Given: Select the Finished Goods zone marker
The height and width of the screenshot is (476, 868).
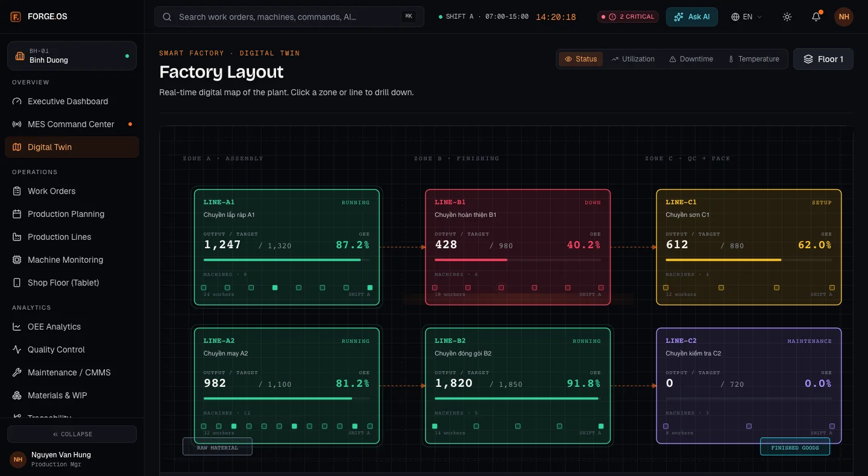Looking at the screenshot, I should (795, 448).
